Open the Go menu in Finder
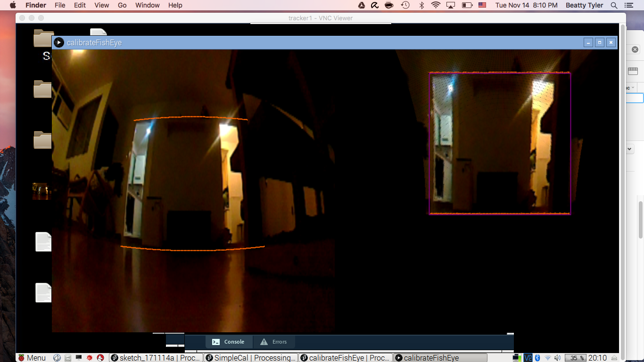Viewport: 644px width, 362px height. pyautogui.click(x=122, y=5)
